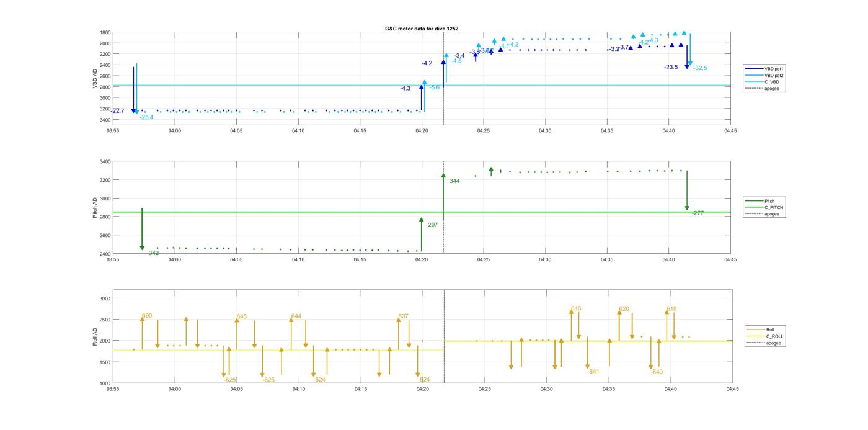Click the '619' roll value label
The width and height of the screenshot is (868, 430).
coord(671,309)
